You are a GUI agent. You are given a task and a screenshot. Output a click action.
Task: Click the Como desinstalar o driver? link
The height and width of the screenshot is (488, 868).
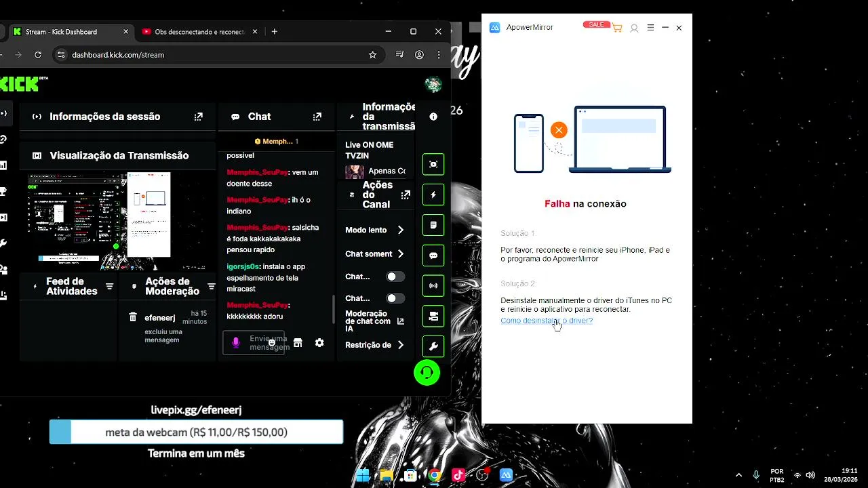click(x=547, y=321)
